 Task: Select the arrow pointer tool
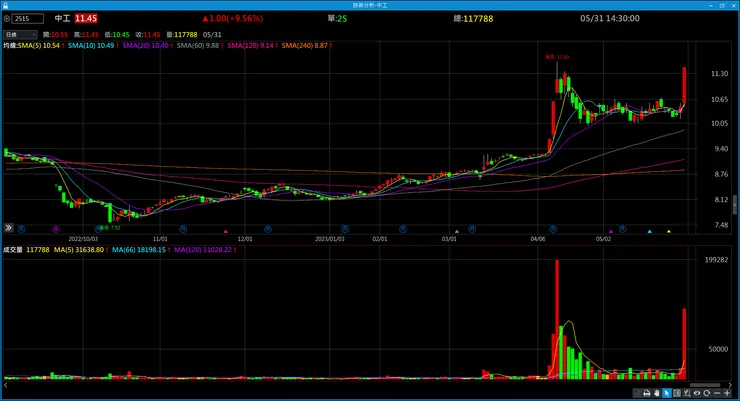pyautogui.click(x=667, y=393)
